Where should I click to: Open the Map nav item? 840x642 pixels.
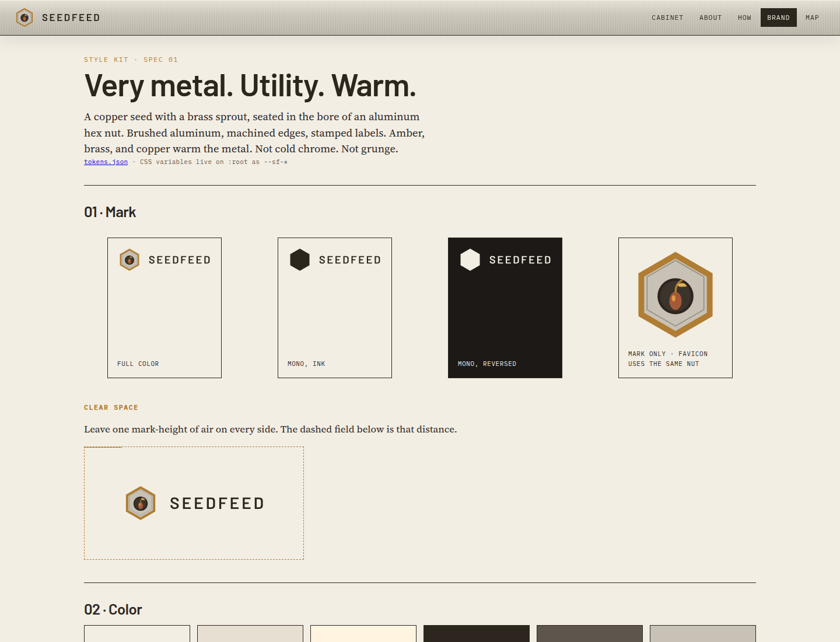point(812,18)
